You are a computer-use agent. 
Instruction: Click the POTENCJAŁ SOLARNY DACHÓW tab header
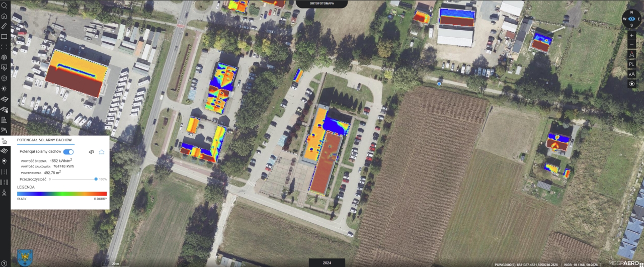click(x=44, y=140)
